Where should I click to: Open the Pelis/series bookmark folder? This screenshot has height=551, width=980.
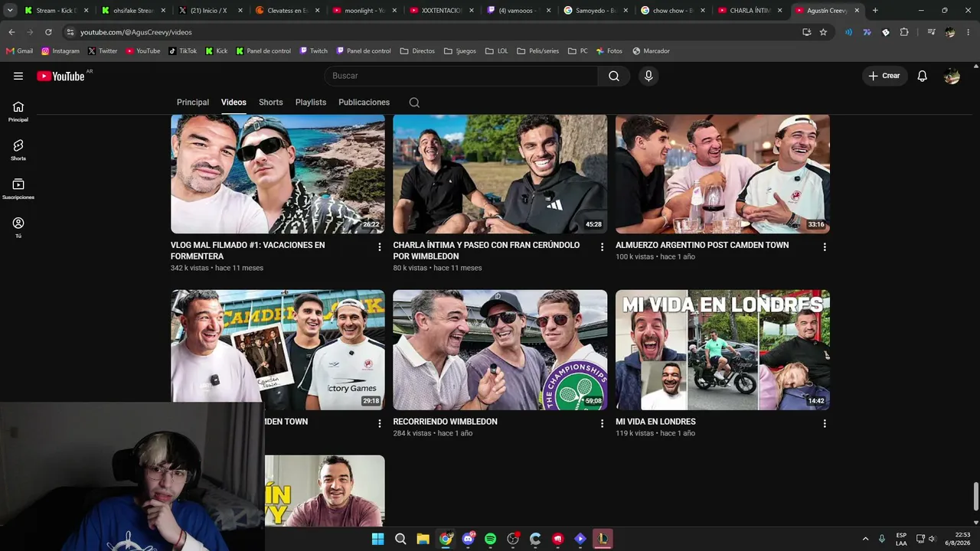537,51
